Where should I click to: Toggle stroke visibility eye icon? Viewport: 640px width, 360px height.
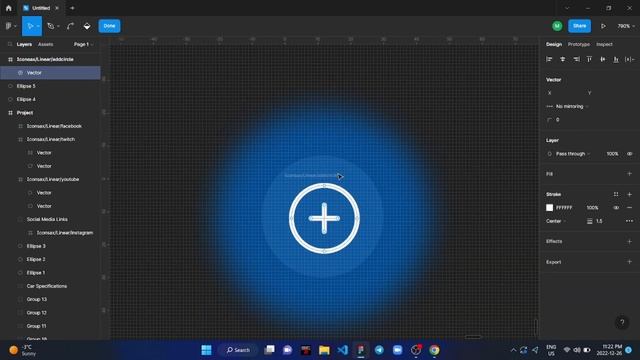(x=616, y=208)
